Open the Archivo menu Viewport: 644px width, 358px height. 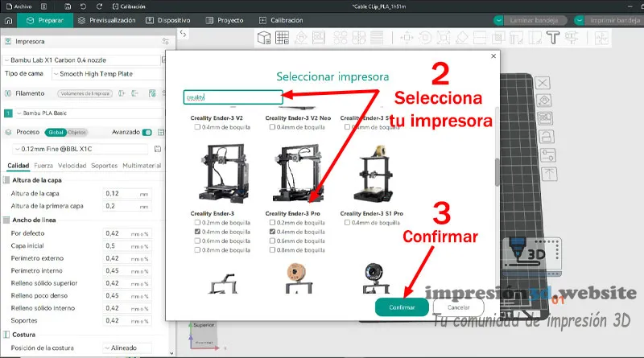19,6
